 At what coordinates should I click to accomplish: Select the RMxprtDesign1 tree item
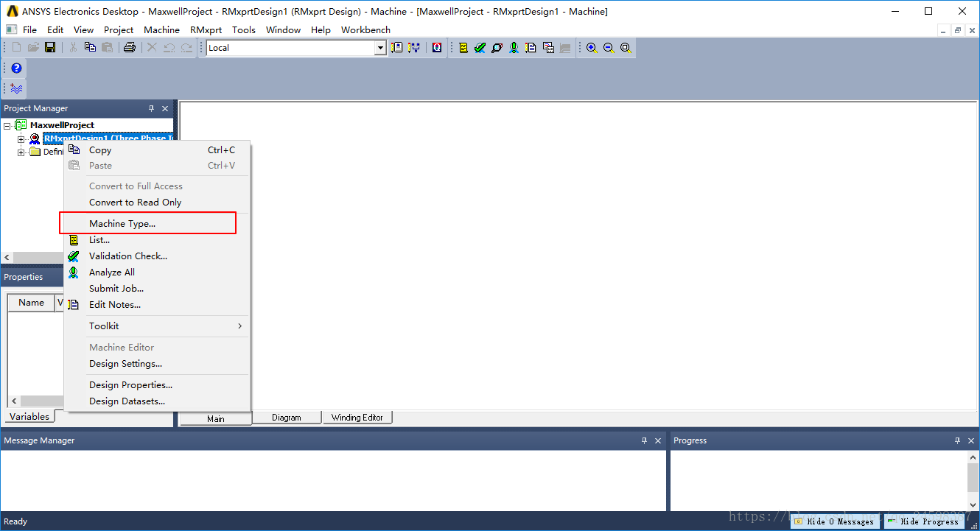(x=108, y=138)
